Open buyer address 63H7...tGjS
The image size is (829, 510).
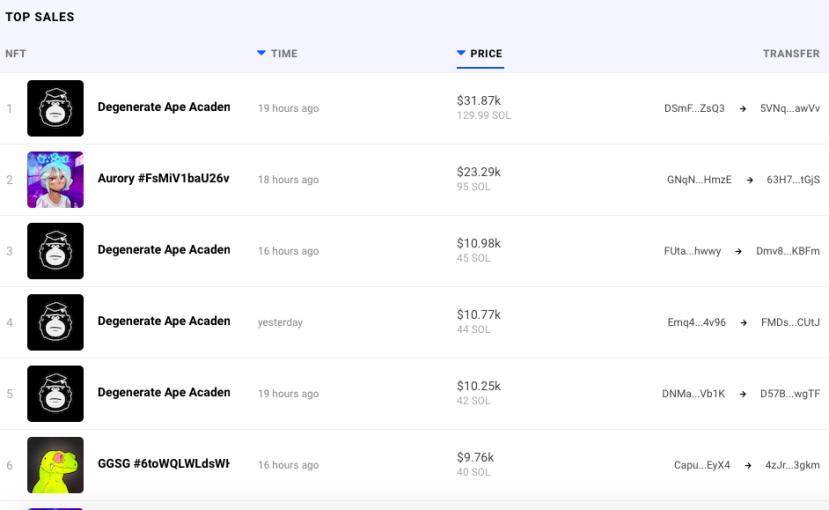pos(793,180)
